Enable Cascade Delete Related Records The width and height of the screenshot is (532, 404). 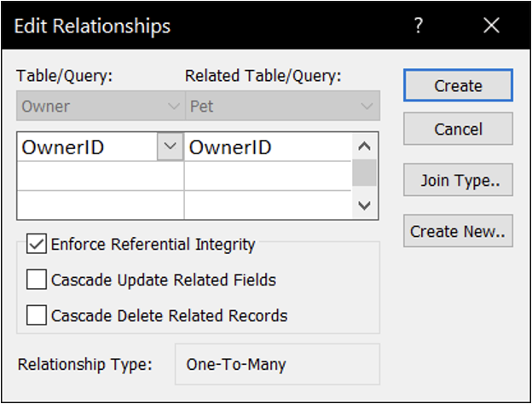(37, 315)
